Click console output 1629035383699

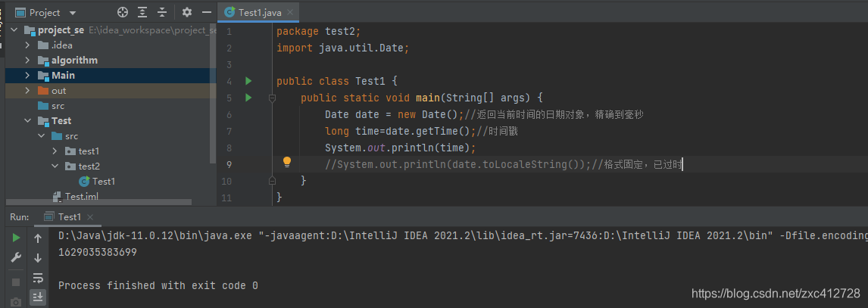[x=98, y=251]
